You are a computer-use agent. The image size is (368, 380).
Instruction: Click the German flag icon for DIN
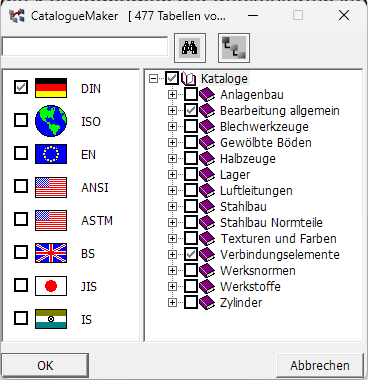[x=51, y=88]
